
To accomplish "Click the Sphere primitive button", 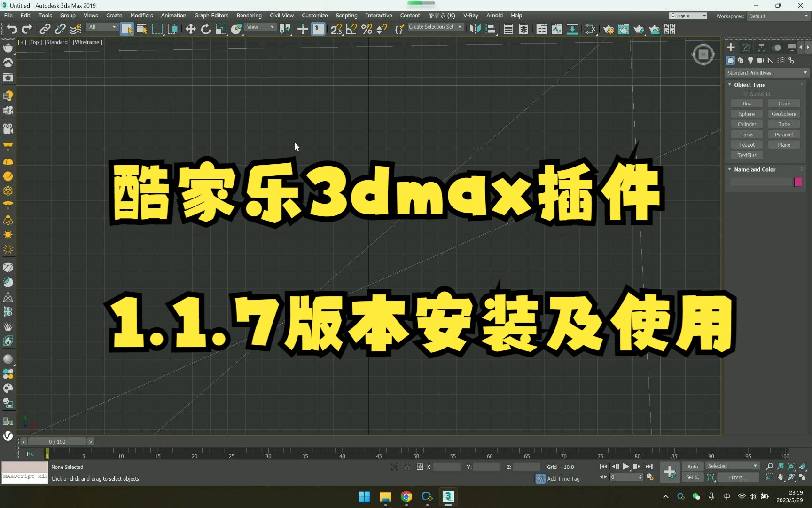I will click(747, 114).
